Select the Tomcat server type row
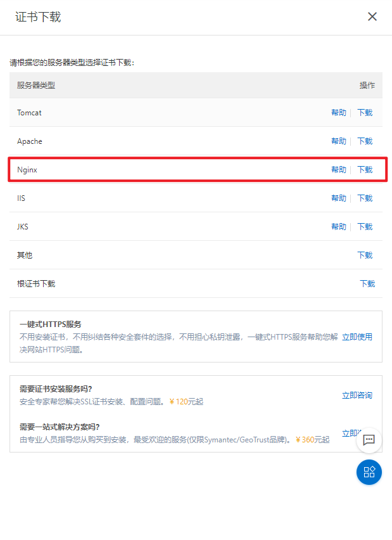The width and height of the screenshot is (392, 540). click(196, 112)
